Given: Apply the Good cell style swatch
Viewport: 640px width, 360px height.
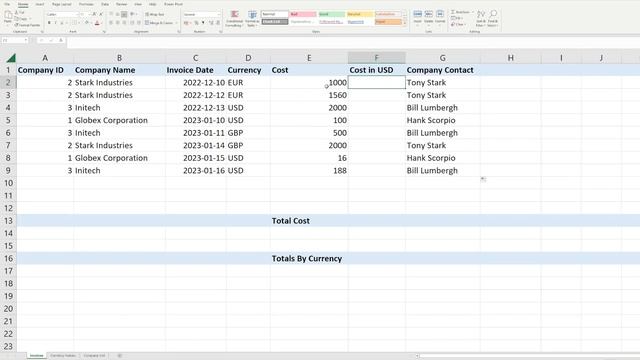Looking at the screenshot, I should pyautogui.click(x=331, y=14).
